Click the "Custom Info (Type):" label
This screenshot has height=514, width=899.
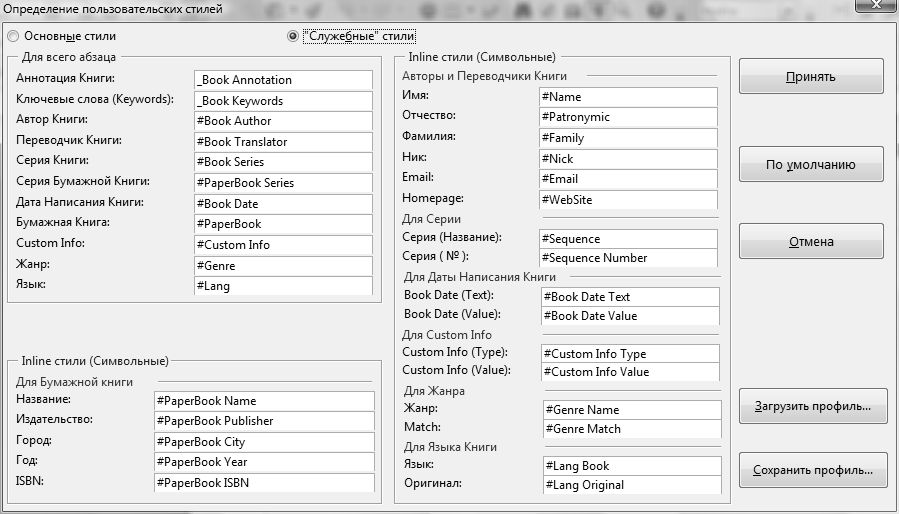[455, 352]
